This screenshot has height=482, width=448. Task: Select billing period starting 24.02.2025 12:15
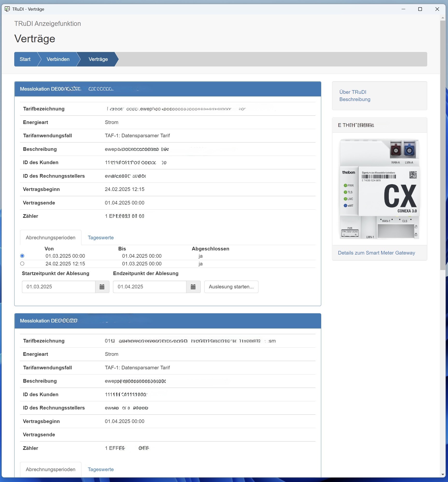click(22, 263)
